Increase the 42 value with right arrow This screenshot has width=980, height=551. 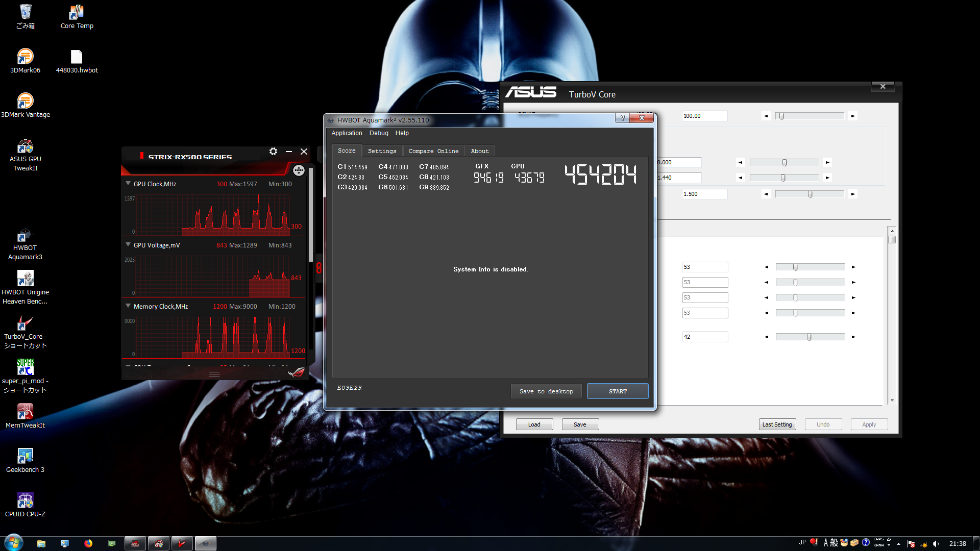click(853, 337)
